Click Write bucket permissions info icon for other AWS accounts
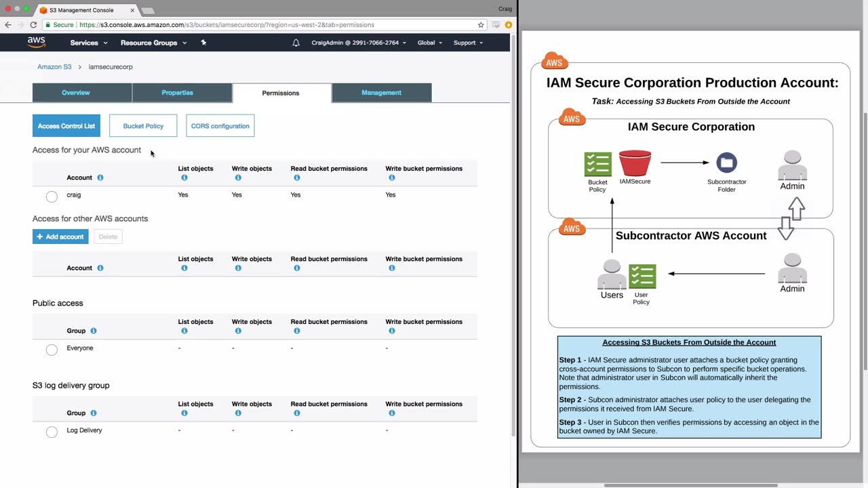 pos(391,268)
